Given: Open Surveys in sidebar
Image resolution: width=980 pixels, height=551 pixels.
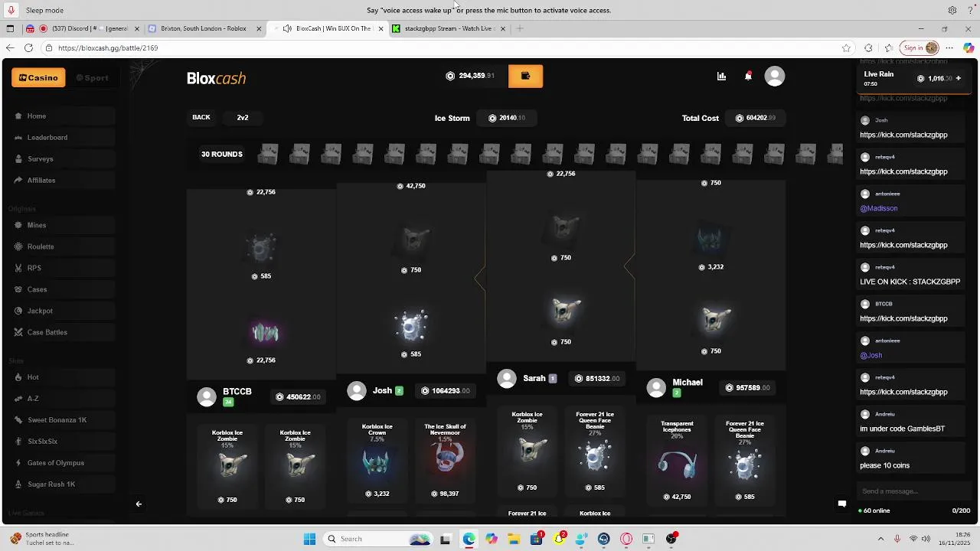Looking at the screenshot, I should [63, 159].
